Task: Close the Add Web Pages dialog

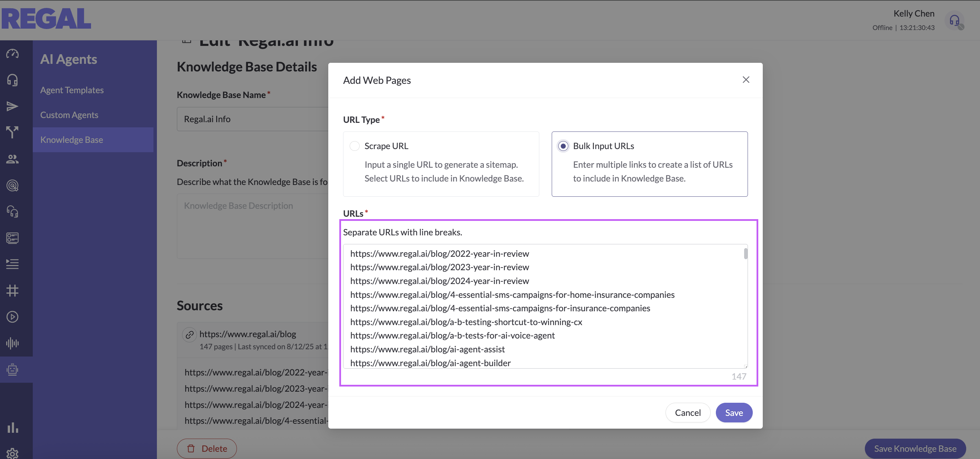Action: (x=746, y=79)
